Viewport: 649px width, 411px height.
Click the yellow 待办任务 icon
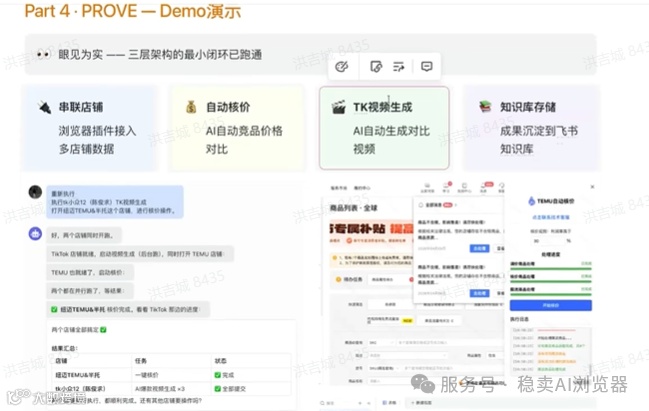pyautogui.click(x=338, y=279)
